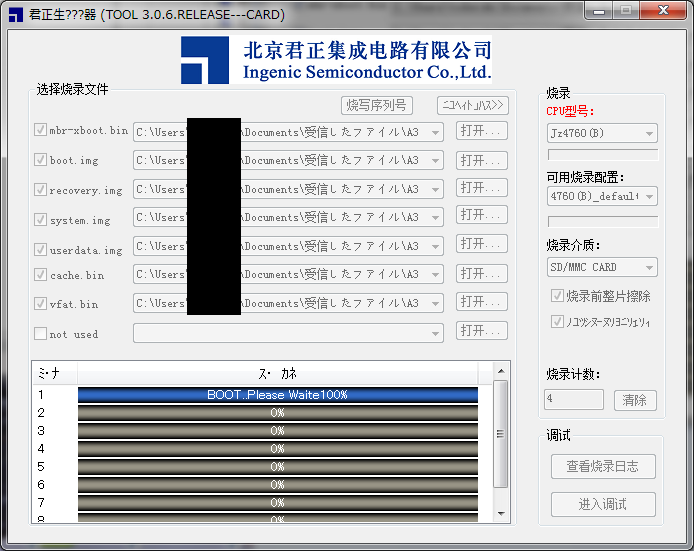Click the progress column header of the list
Screen dimensions: 694x551
click(278, 373)
